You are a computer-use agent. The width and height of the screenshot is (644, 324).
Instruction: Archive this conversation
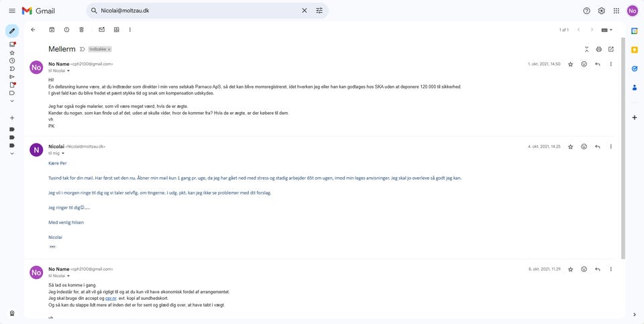52,30
